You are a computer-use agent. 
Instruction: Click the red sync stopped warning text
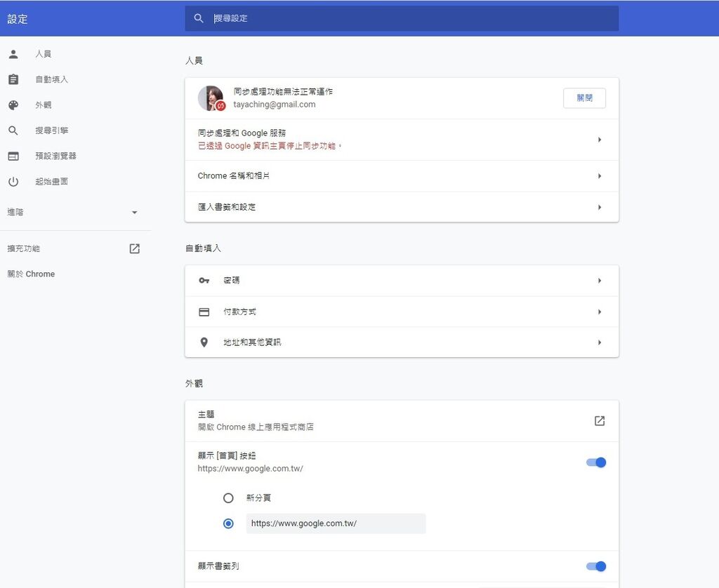[270, 146]
